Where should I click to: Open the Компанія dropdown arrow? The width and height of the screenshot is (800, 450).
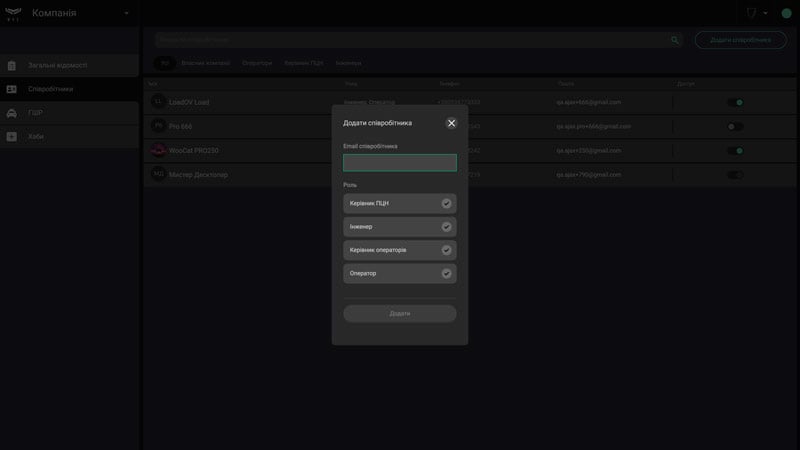pyautogui.click(x=126, y=13)
